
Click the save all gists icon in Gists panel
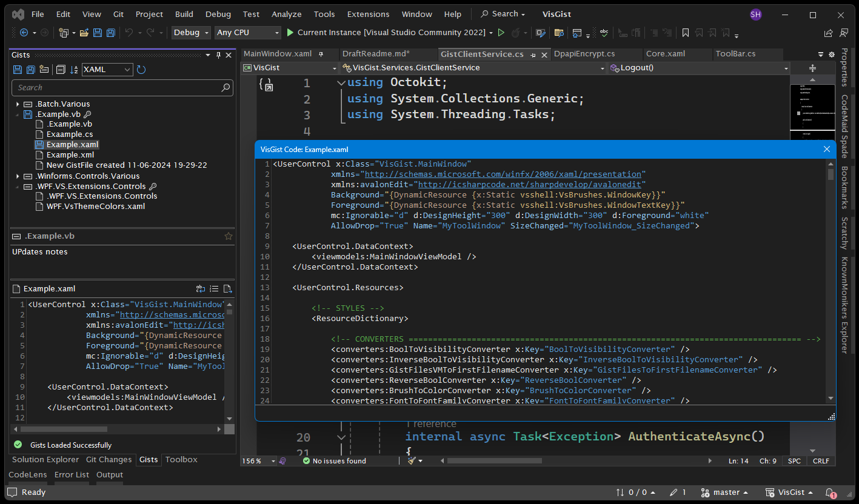click(30, 70)
